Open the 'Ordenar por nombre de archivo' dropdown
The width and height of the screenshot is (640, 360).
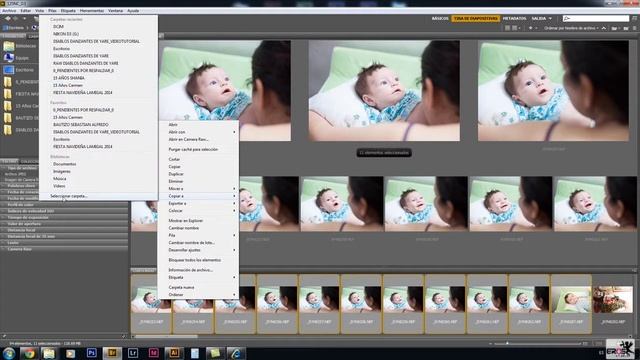pyautogui.click(x=571, y=28)
